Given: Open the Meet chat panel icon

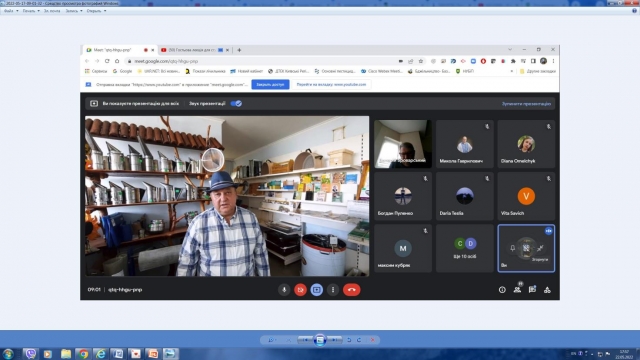Looking at the screenshot, I should pyautogui.click(x=532, y=290).
